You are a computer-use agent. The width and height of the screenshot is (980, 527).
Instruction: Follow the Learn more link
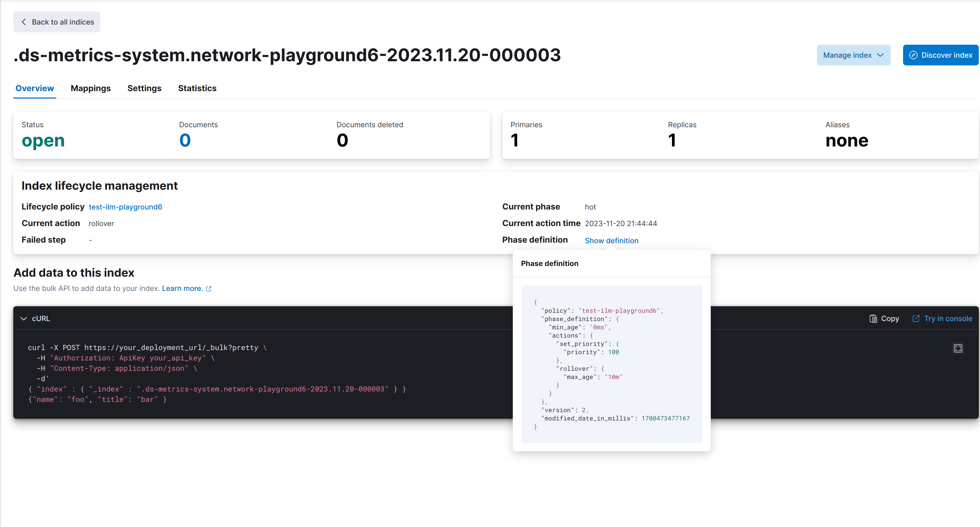(182, 289)
